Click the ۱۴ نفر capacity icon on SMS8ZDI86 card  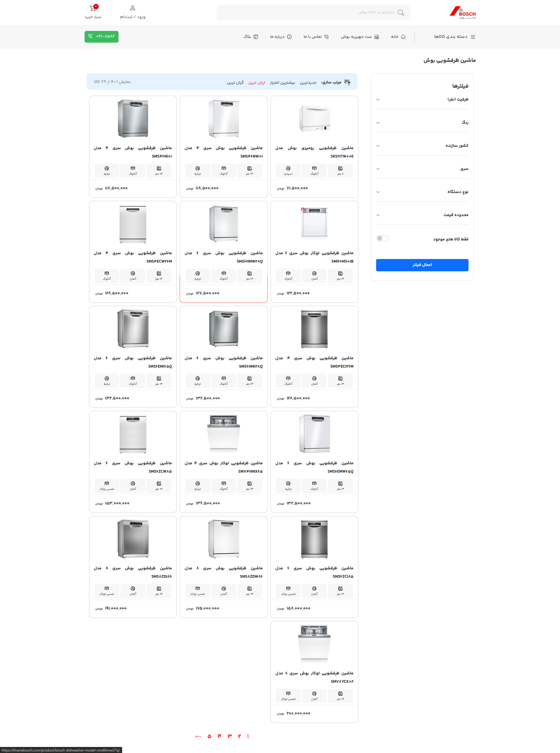coord(159,589)
